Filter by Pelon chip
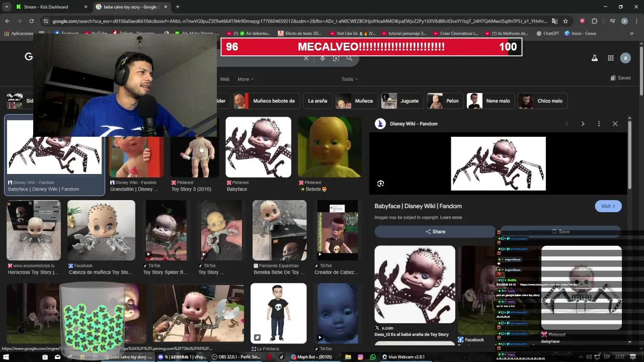 click(445, 101)
